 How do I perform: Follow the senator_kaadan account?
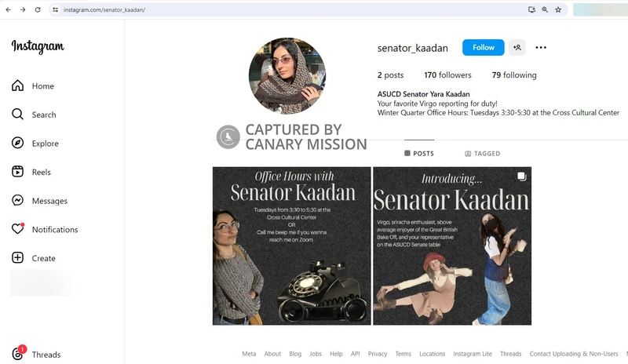(483, 48)
